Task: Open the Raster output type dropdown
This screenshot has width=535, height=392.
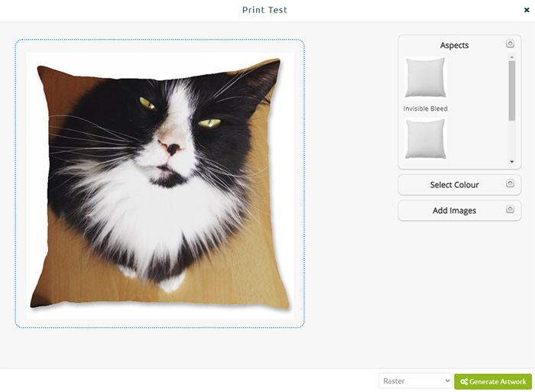Action: 415,381
